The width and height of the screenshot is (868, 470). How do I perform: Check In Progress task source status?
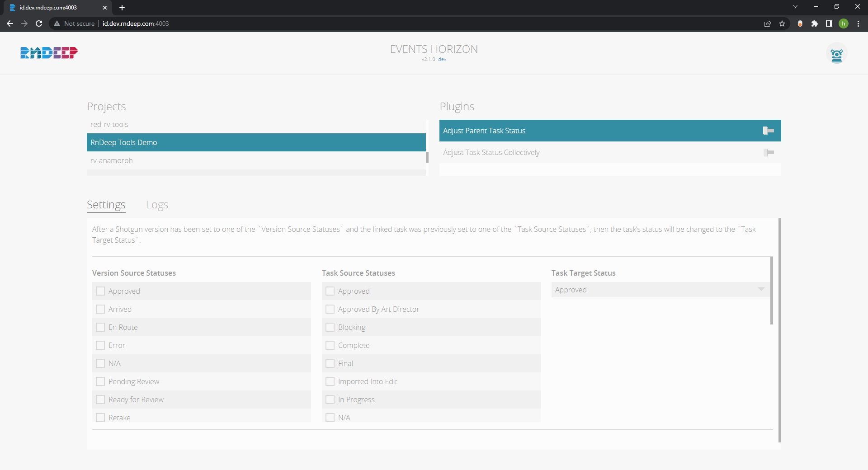pyautogui.click(x=330, y=399)
